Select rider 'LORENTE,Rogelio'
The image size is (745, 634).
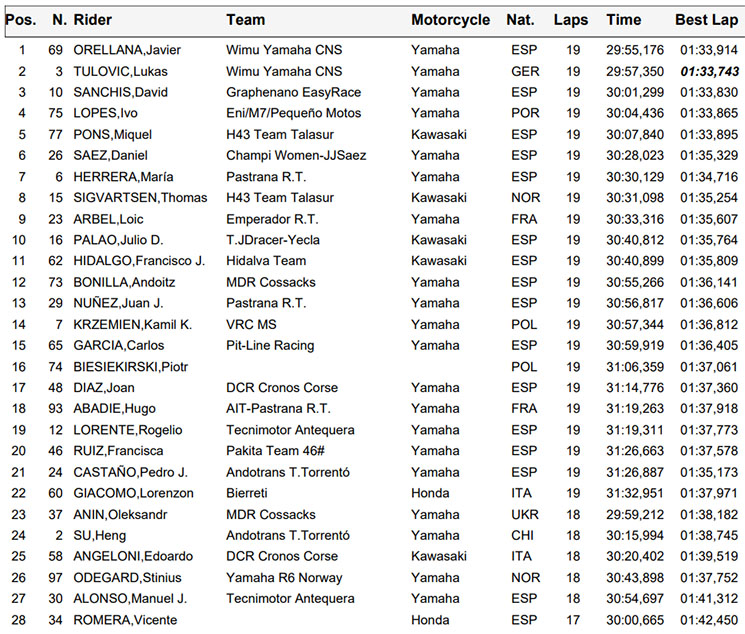[x=128, y=430]
